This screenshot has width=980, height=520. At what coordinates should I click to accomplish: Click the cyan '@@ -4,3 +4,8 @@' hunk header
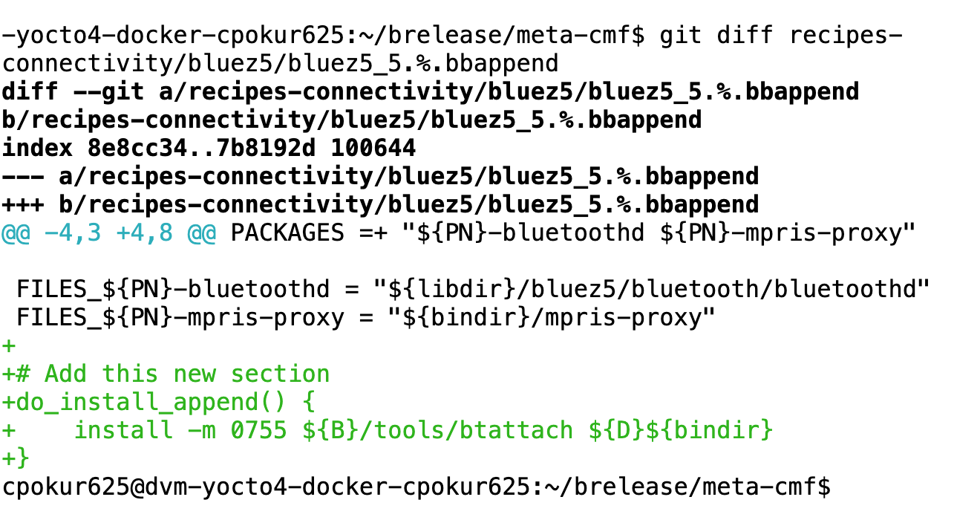109,233
